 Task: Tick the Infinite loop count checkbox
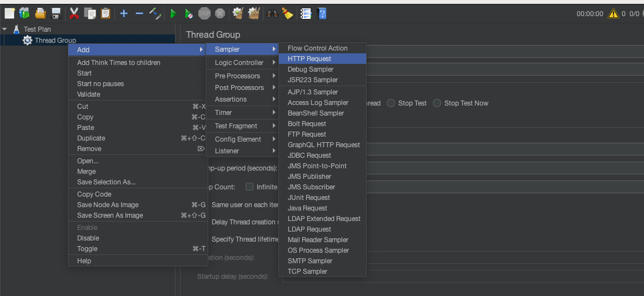point(249,187)
